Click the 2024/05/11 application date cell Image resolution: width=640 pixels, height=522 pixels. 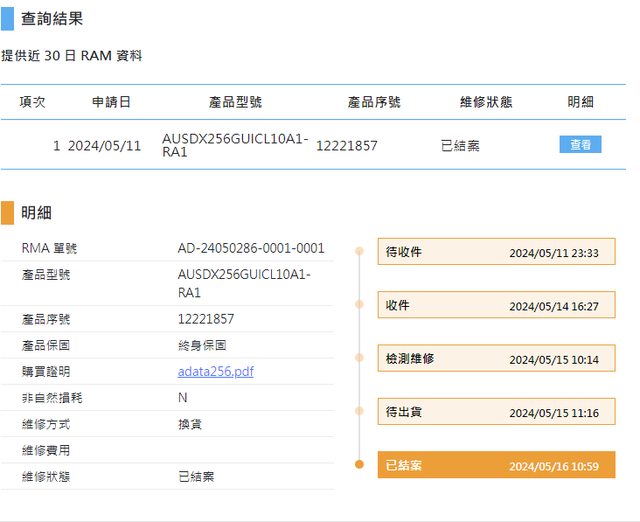104,146
